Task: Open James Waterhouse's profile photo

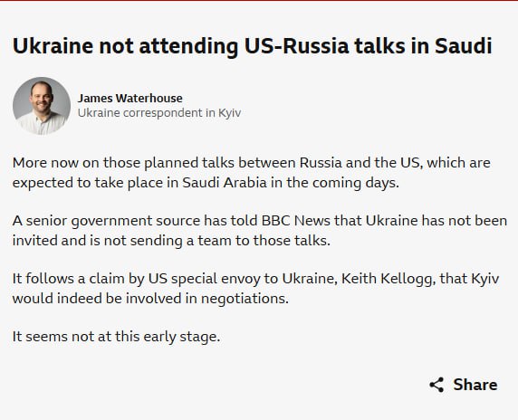Action: pyautogui.click(x=42, y=106)
